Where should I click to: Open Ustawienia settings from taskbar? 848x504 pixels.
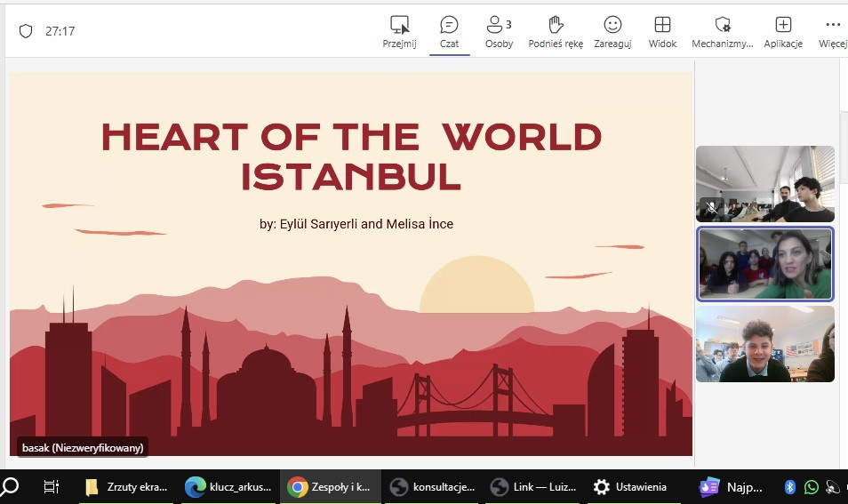(630, 486)
